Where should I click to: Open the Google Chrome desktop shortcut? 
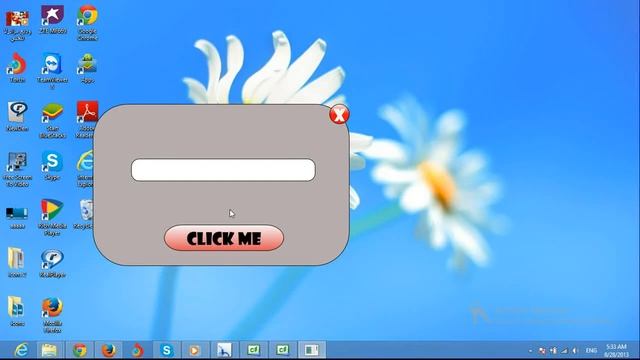tap(87, 22)
